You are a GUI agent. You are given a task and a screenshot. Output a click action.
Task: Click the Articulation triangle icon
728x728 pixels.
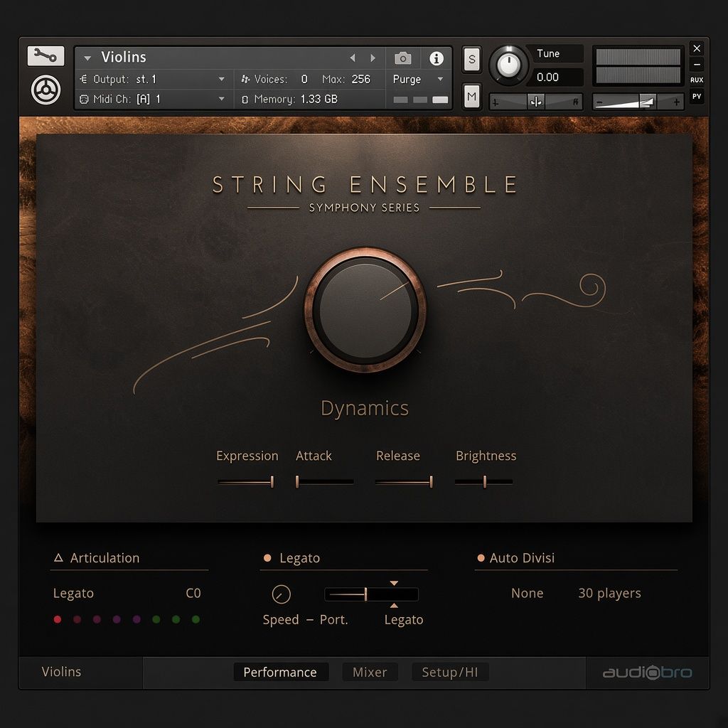pos(58,557)
